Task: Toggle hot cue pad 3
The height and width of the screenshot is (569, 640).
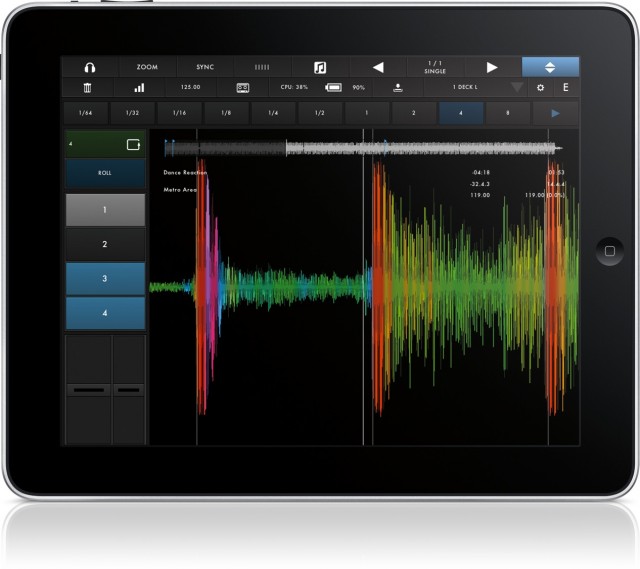Action: (105, 278)
